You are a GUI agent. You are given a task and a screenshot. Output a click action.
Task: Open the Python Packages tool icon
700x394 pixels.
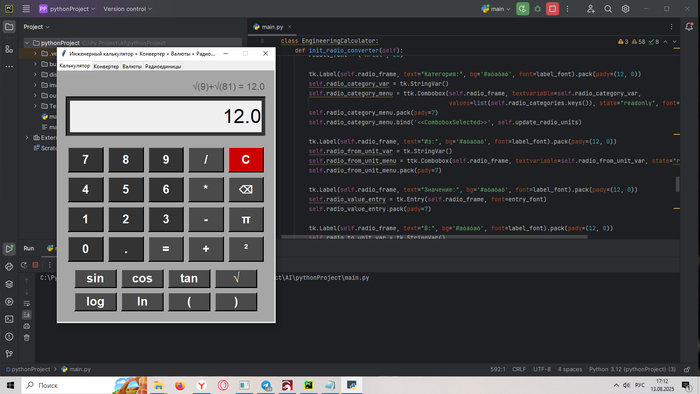9,284
